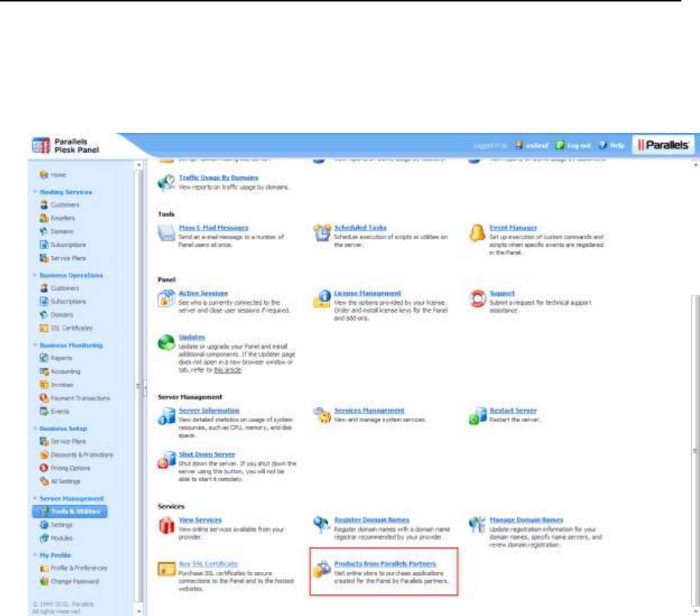Open Traffic Usage By Domains report icon
This screenshot has width=700, height=616.
tap(166, 182)
